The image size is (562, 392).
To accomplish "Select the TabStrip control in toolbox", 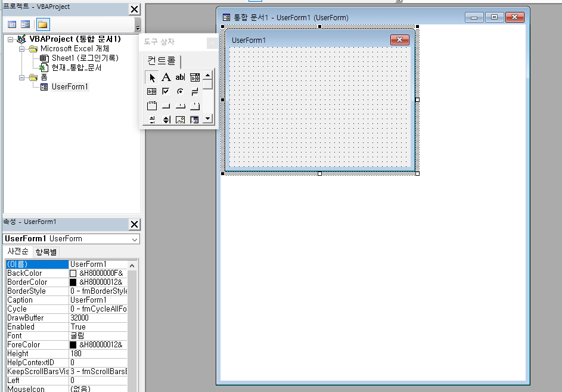I will pyautogui.click(x=181, y=105).
